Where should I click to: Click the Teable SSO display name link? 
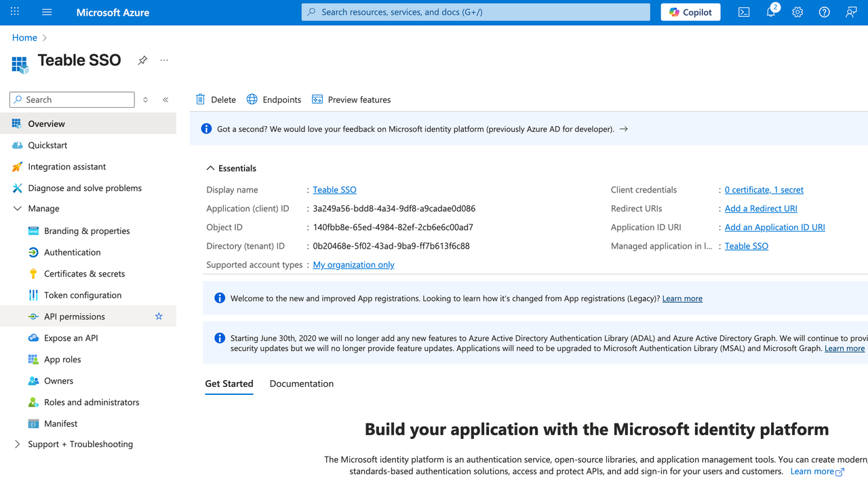(334, 190)
